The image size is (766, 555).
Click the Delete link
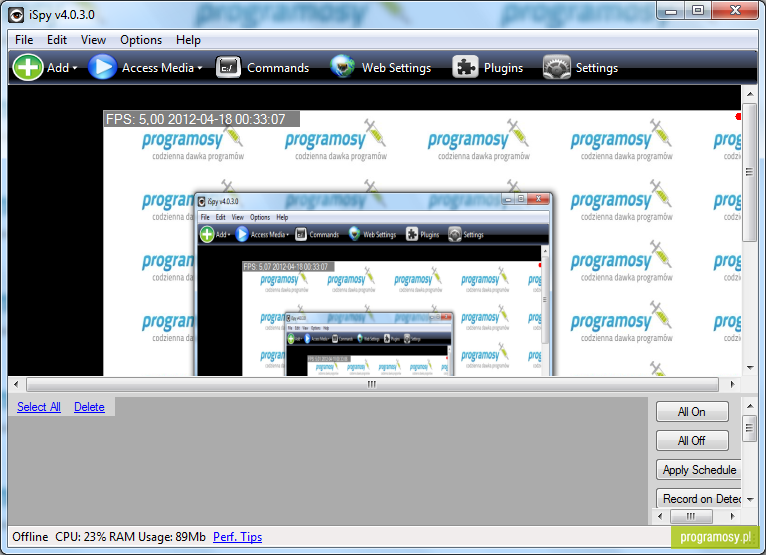(89, 407)
